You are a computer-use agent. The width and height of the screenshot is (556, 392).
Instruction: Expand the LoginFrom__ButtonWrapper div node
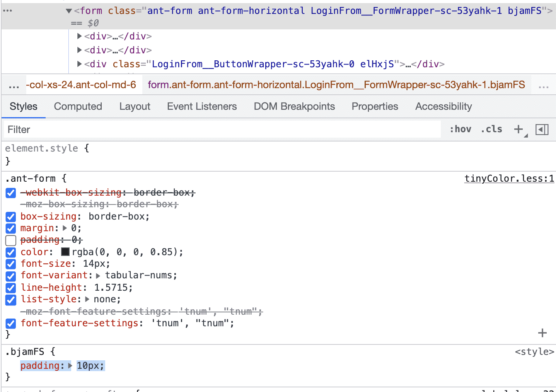point(80,64)
